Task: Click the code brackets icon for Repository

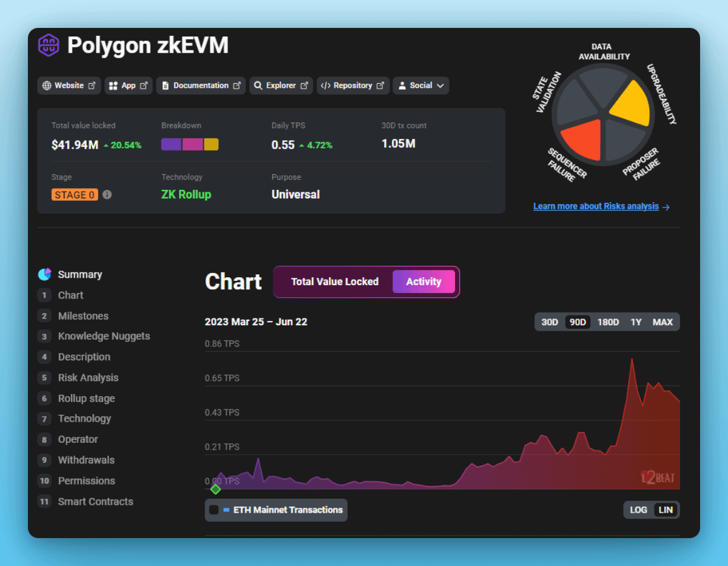Action: 325,86
